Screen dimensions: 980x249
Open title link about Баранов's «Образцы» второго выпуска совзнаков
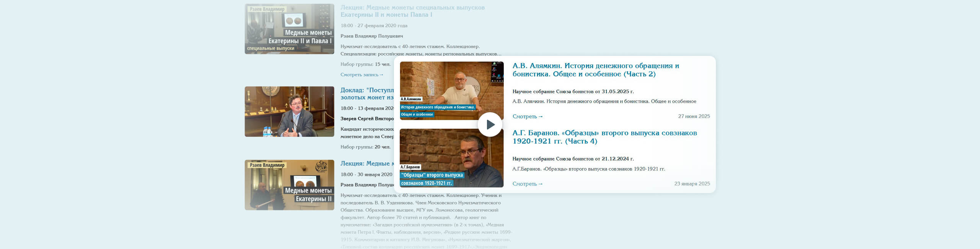(x=605, y=137)
